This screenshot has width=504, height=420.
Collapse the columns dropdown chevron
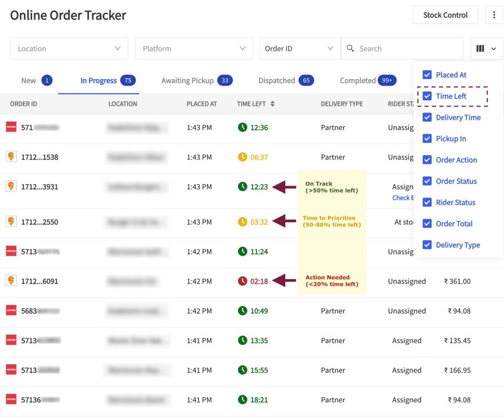click(493, 49)
